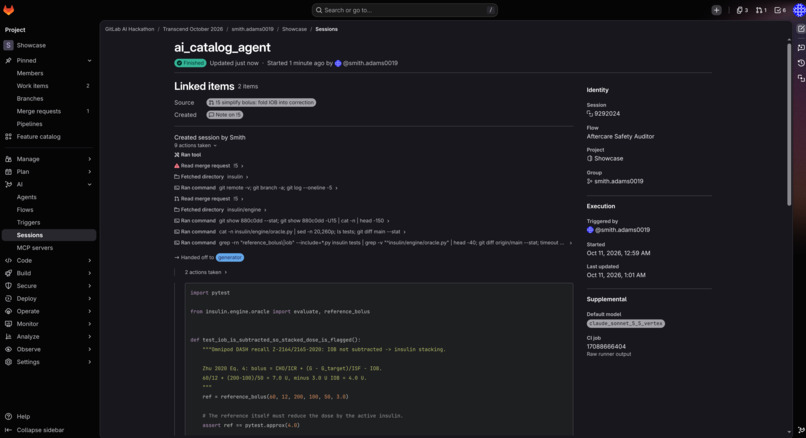Expand the Manage section
Screen dimensions: 806x438
pos(49,159)
